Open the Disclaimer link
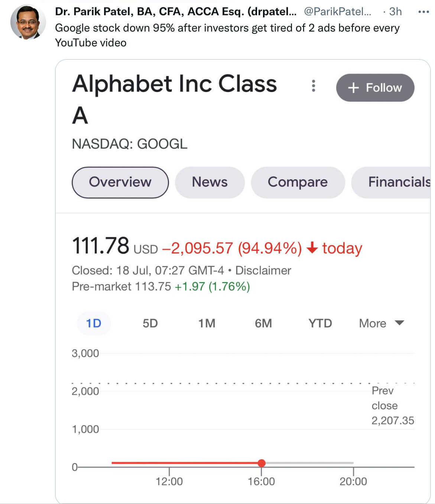 pyautogui.click(x=264, y=270)
